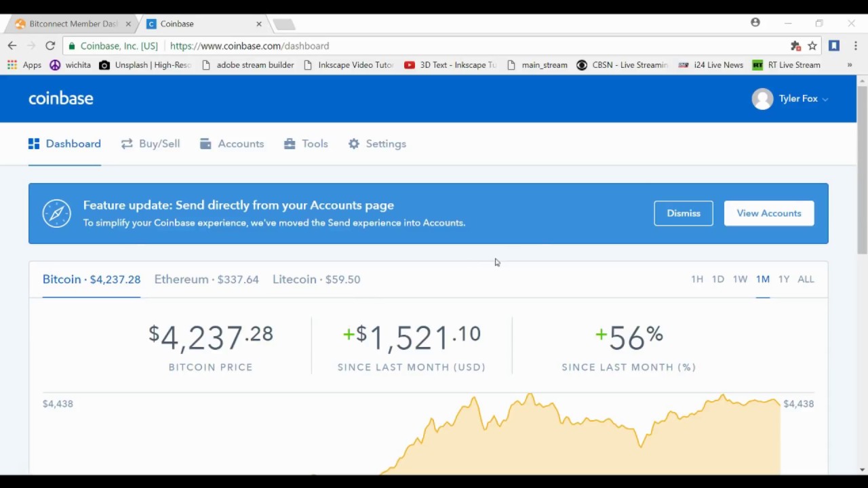The height and width of the screenshot is (488, 868).
Task: Select the Litecoin price tab
Action: [316, 279]
